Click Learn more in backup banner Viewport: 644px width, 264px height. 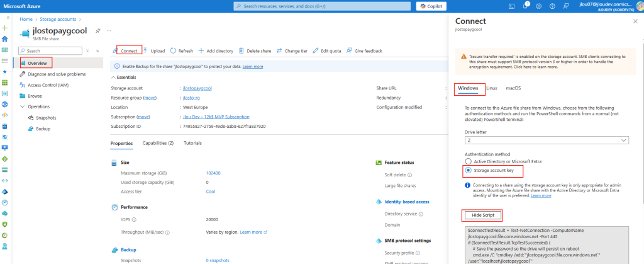coord(253,66)
